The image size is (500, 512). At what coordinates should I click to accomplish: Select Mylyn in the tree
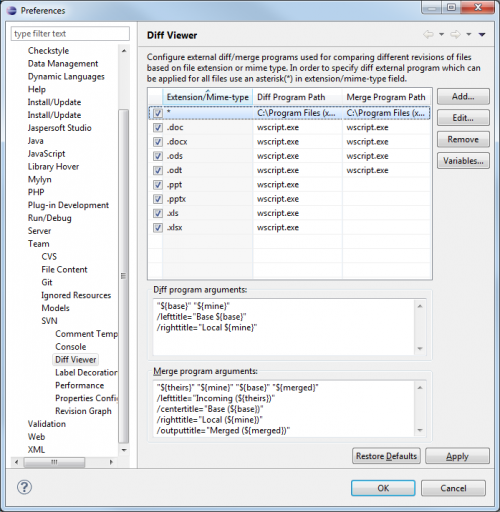(40, 180)
